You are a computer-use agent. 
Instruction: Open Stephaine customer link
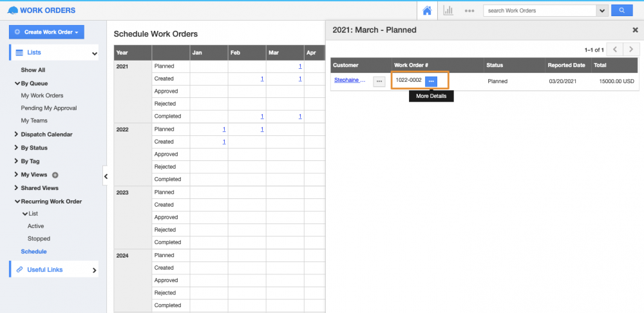(350, 81)
